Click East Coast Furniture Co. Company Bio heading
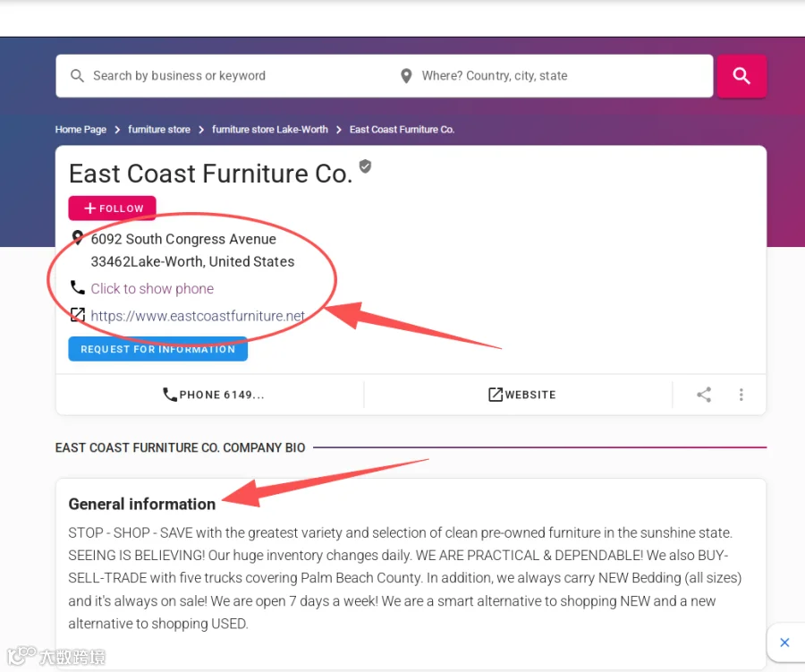This screenshot has width=805, height=672. pos(180,447)
